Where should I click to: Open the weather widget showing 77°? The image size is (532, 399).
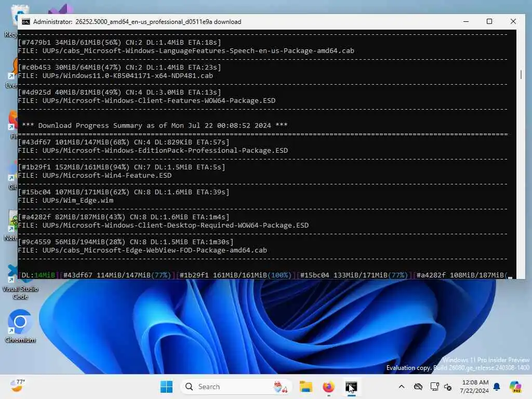click(17, 386)
